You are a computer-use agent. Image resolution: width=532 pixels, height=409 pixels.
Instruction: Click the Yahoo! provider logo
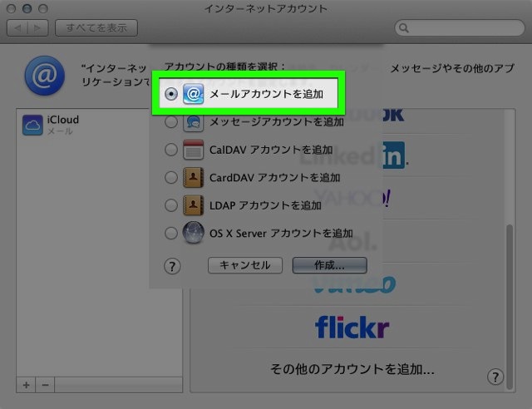pyautogui.click(x=352, y=198)
